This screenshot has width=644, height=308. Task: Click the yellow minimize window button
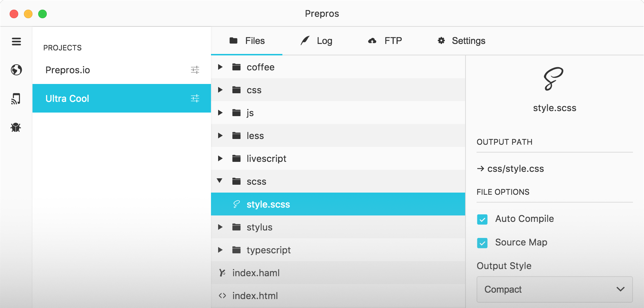28,14
